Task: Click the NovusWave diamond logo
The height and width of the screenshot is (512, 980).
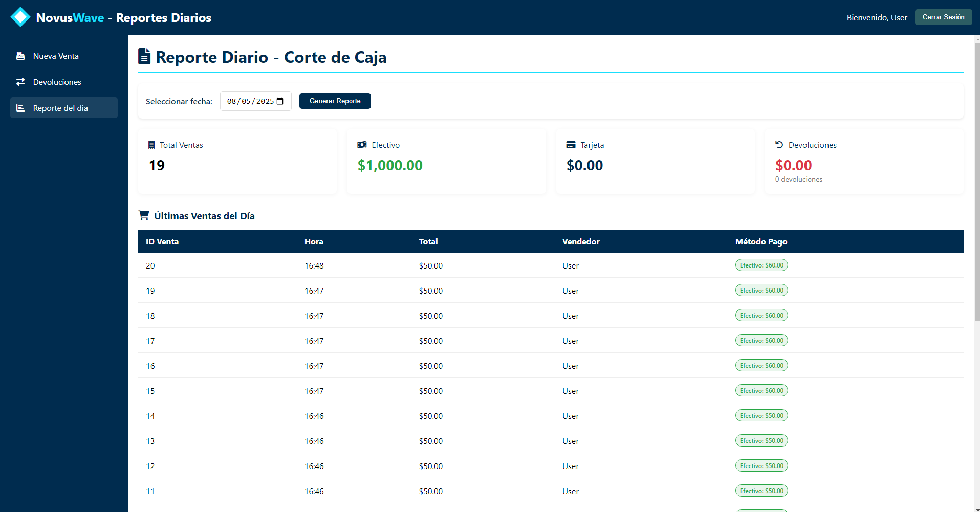Action: (x=20, y=16)
